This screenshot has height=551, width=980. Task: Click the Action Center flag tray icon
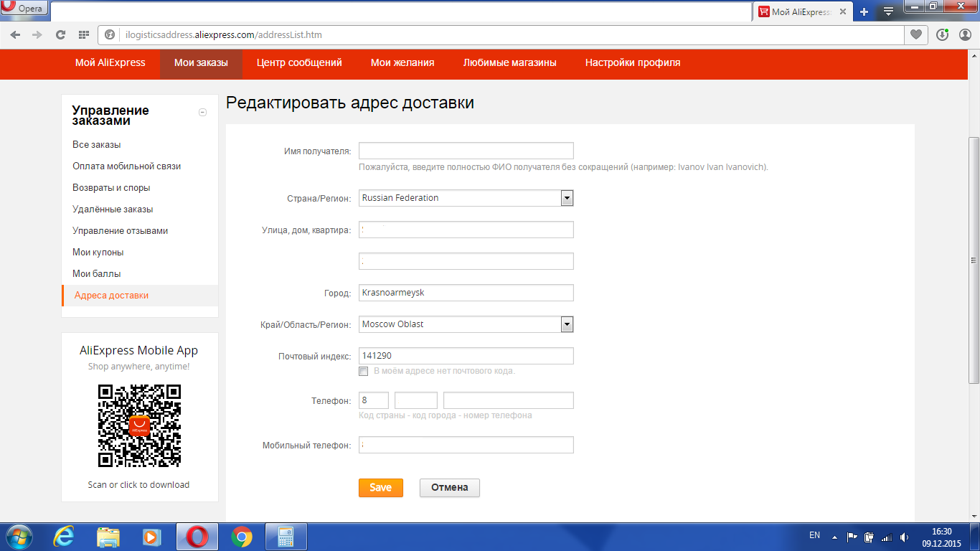coord(852,537)
